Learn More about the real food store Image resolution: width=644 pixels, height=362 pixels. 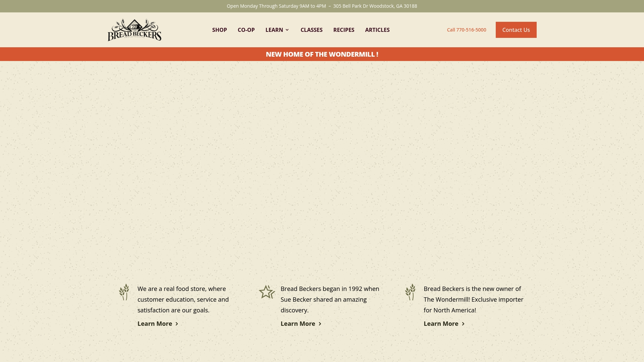tap(158, 323)
